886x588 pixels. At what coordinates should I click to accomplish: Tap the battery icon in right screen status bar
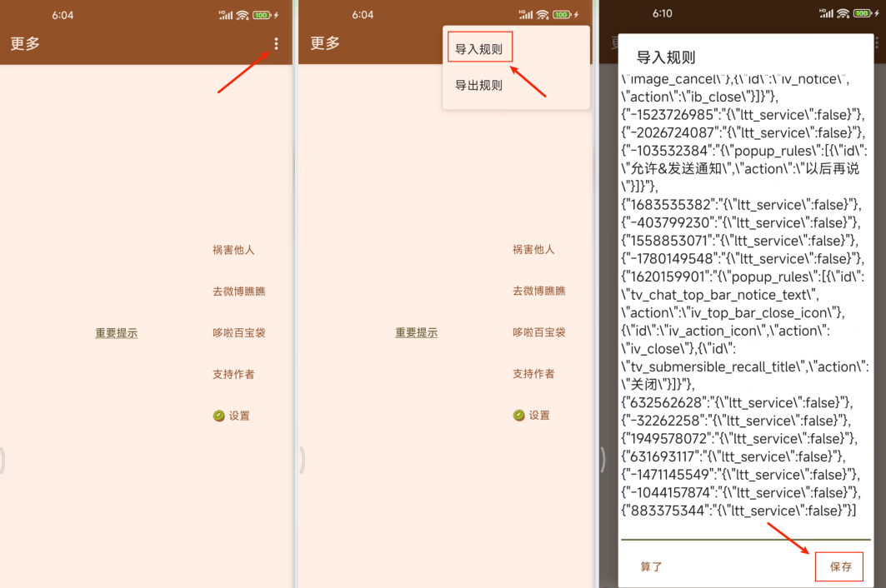863,14
